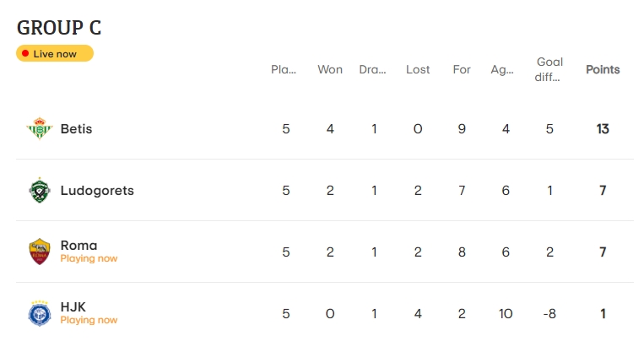This screenshot has width=644, height=352.
Task: Click the Live now badge
Action: pos(55,53)
